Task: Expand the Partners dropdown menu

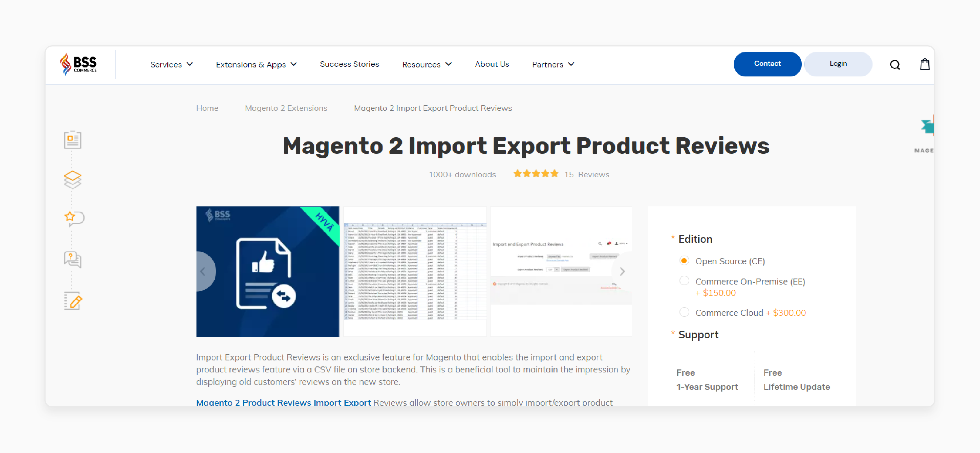Action: (x=553, y=64)
